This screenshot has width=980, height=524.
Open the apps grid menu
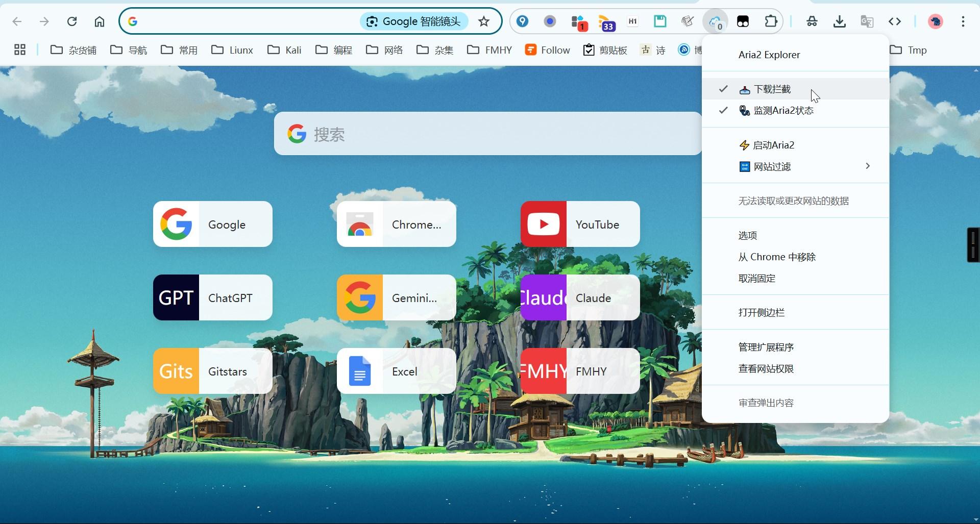(x=19, y=49)
